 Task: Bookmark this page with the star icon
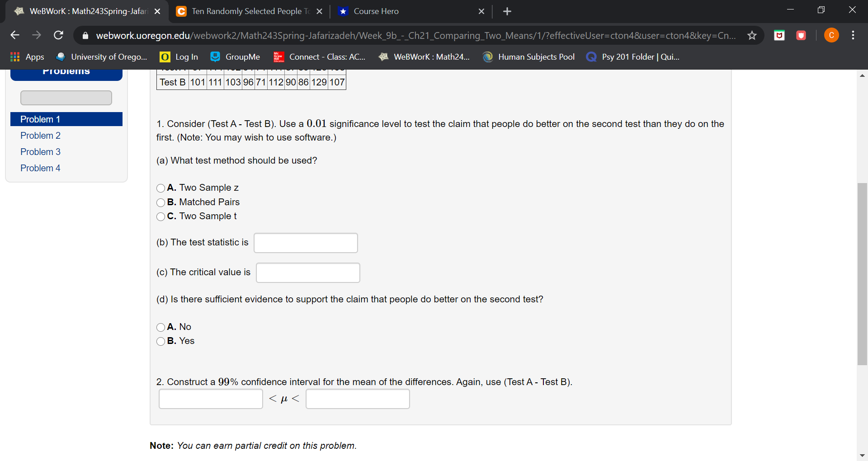(752, 35)
